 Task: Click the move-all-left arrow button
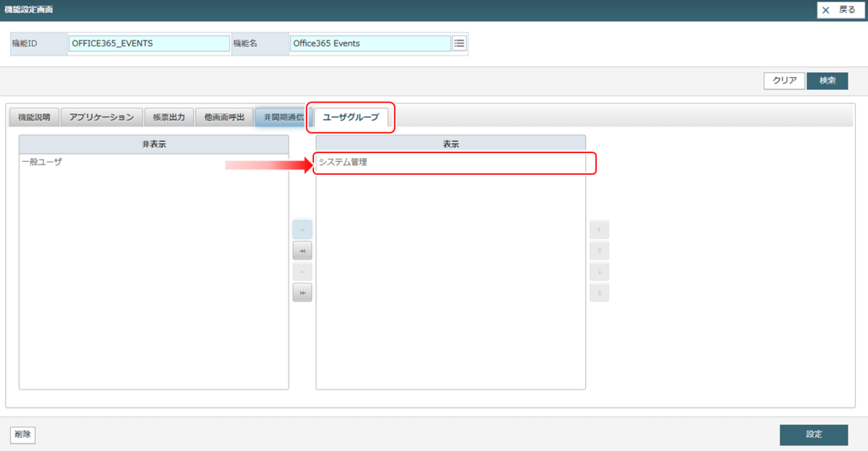(x=302, y=293)
